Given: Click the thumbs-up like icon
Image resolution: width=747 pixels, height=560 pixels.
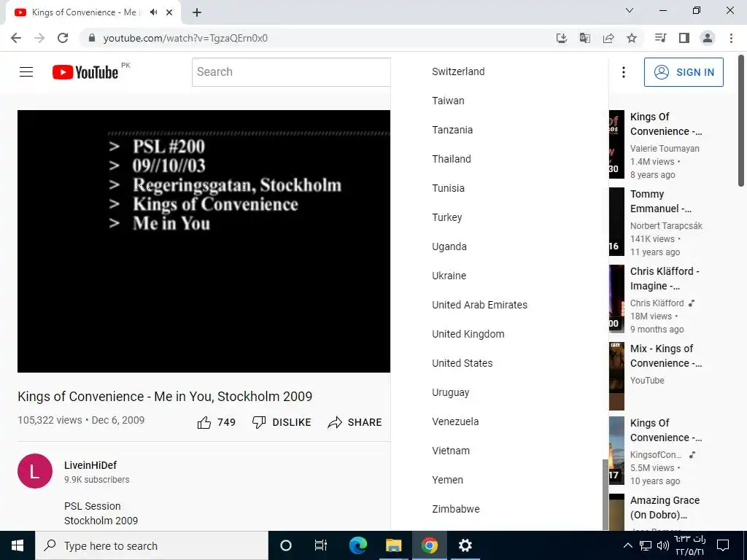Looking at the screenshot, I should [x=204, y=422].
